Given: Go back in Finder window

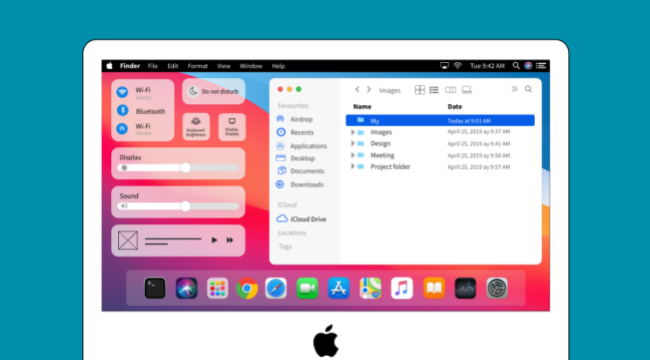Looking at the screenshot, I should point(357,89).
